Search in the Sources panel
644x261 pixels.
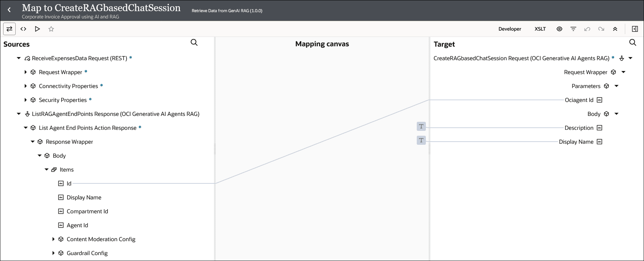[194, 42]
